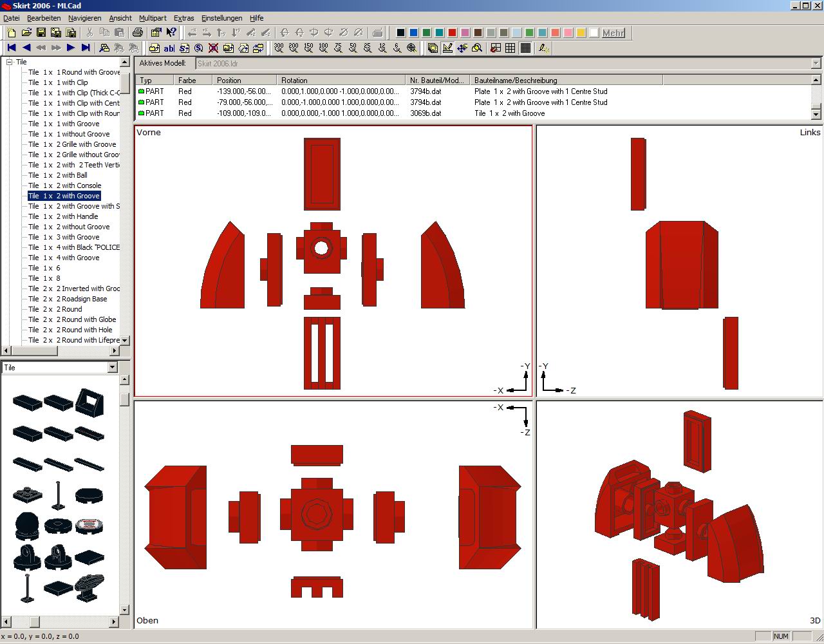
Task: Select 'Tile 1 x 2 with Handle' entry
Action: click(x=63, y=216)
